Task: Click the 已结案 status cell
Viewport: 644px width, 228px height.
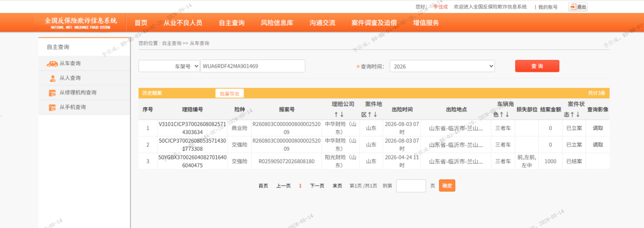Action: (574, 161)
